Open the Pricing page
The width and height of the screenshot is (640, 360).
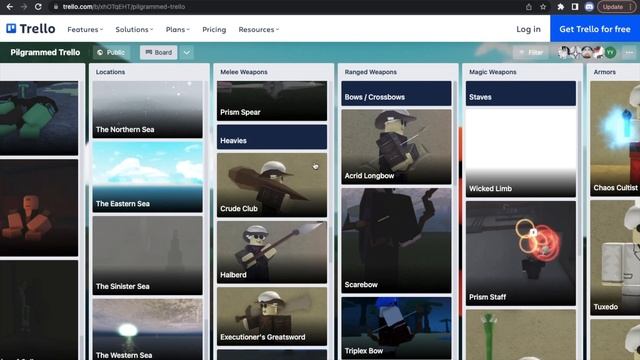214,29
